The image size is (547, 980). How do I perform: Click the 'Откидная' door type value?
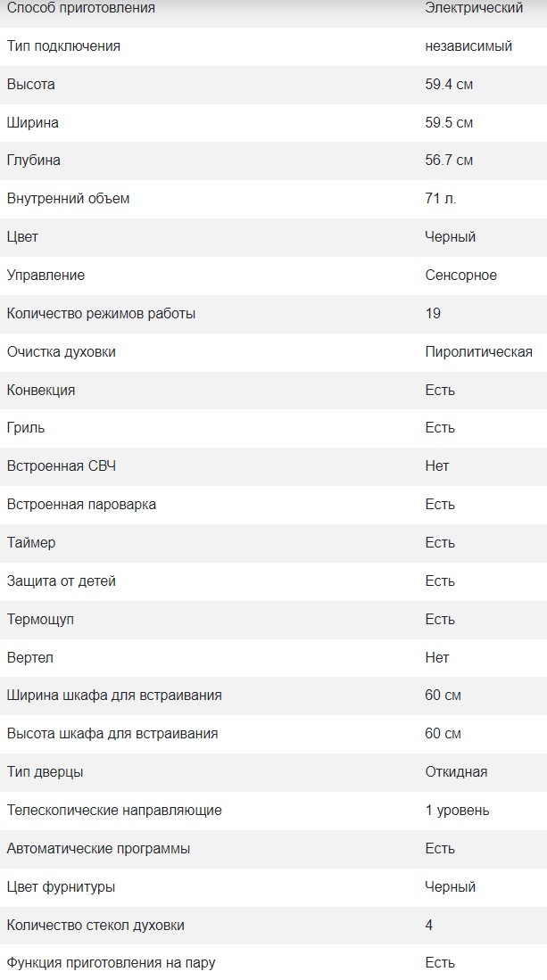(456, 772)
